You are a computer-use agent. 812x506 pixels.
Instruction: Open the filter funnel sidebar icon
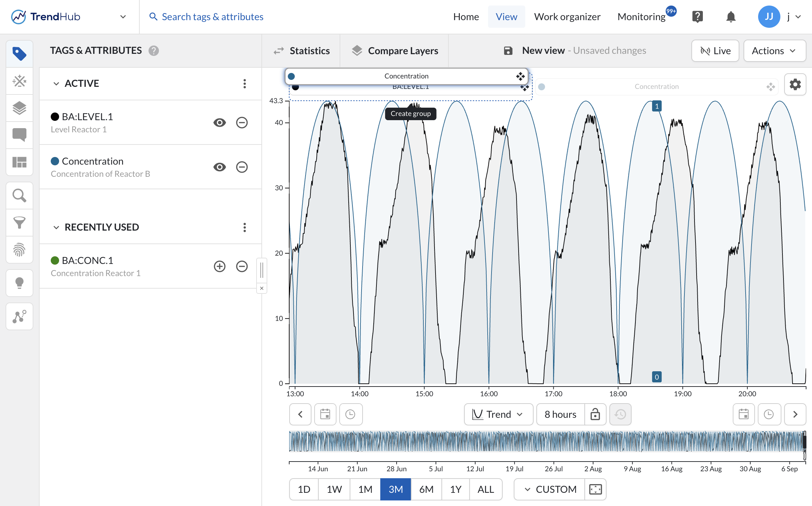pos(19,223)
